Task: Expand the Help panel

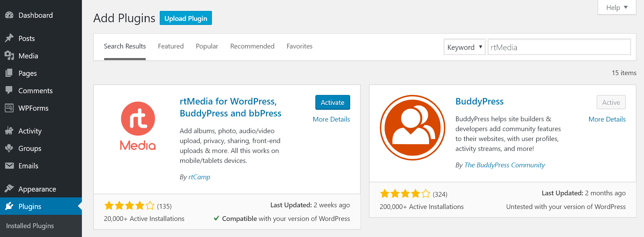Action: (x=617, y=8)
